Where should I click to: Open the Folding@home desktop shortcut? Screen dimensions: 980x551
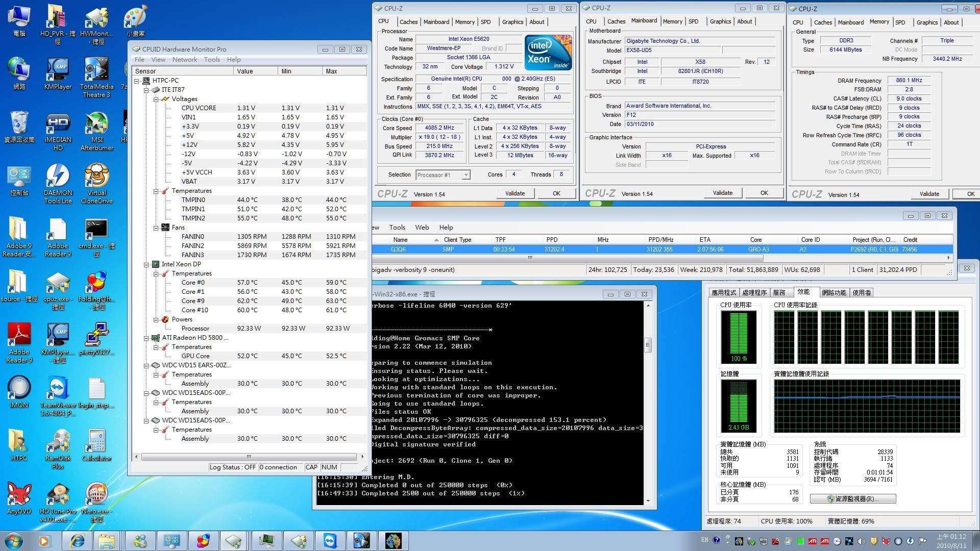click(96, 291)
